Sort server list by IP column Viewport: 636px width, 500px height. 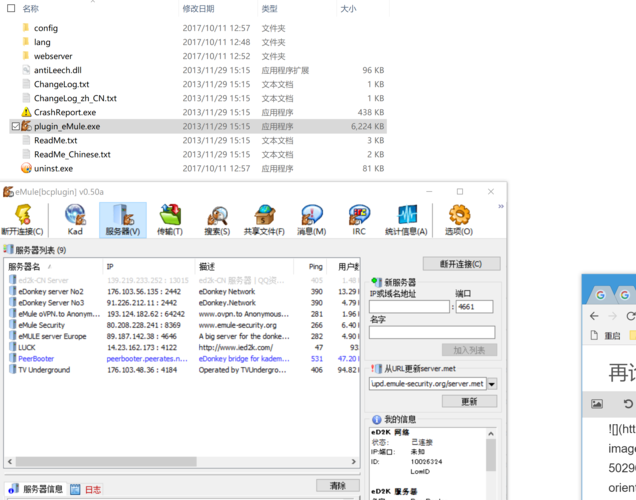click(x=110, y=267)
